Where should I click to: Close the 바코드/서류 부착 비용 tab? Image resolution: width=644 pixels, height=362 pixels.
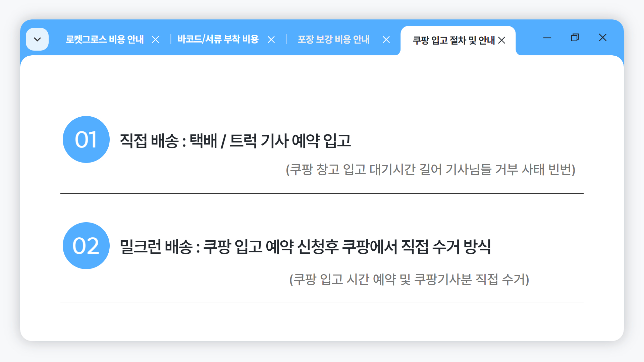coord(271,40)
